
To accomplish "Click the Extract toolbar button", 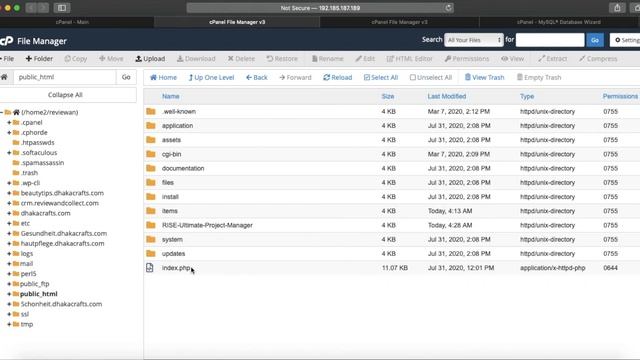I will pos(552,59).
